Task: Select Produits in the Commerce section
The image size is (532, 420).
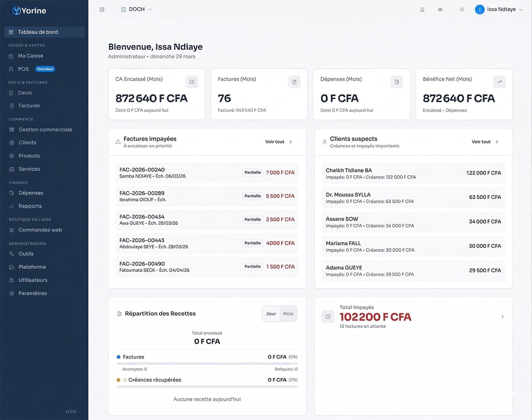Action: [29, 156]
